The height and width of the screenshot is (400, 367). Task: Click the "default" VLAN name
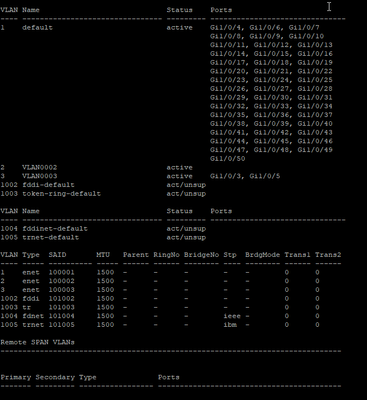[x=37, y=28]
